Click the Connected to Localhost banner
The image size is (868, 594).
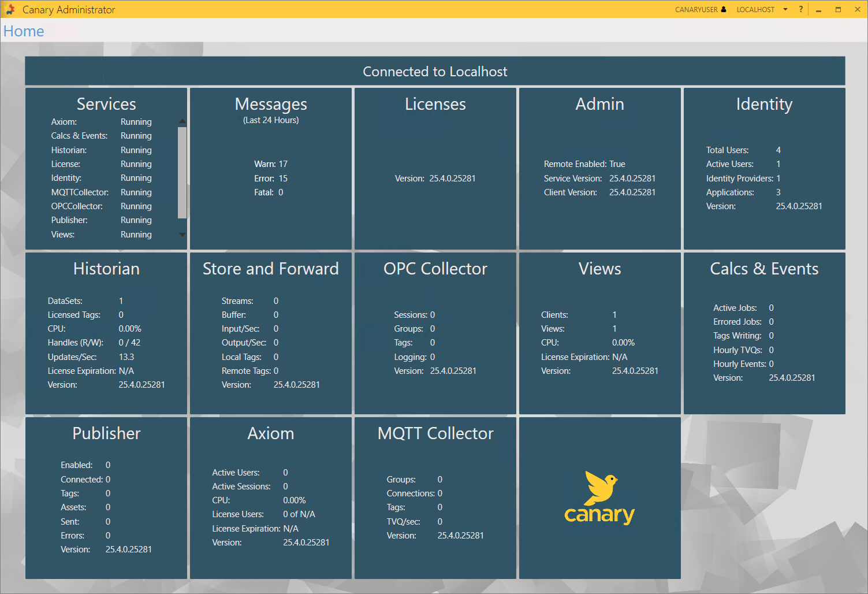pos(435,71)
